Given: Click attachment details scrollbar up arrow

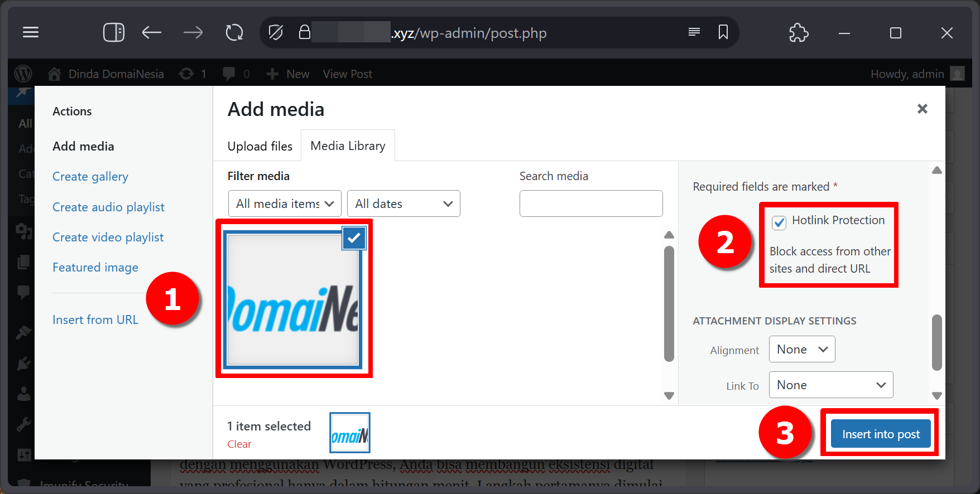Looking at the screenshot, I should tap(937, 170).
